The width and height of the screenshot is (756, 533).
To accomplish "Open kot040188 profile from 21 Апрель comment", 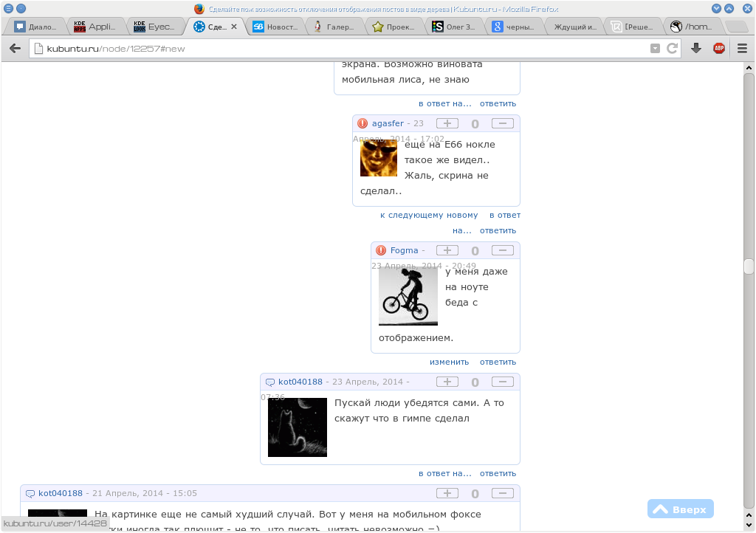I will click(x=61, y=493).
